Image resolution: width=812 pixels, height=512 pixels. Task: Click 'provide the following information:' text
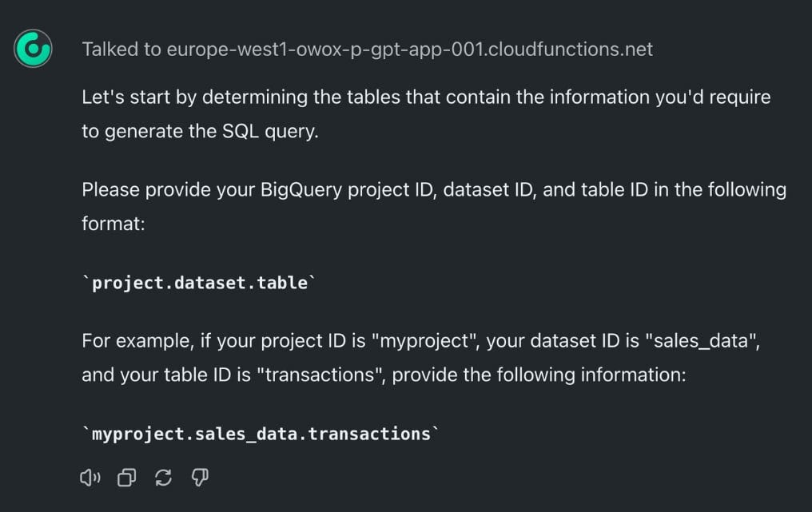click(539, 375)
